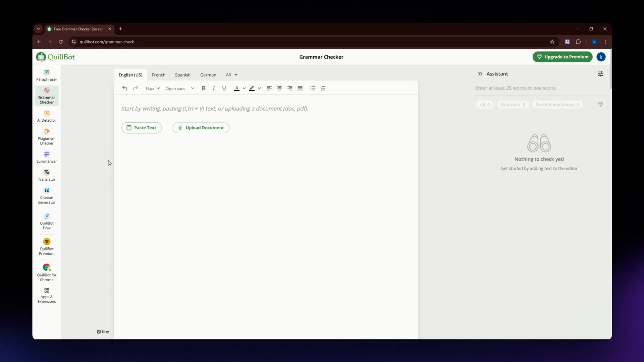Open Apps & Extensions in sidebar
The width and height of the screenshot is (644, 362).
coord(47,295)
